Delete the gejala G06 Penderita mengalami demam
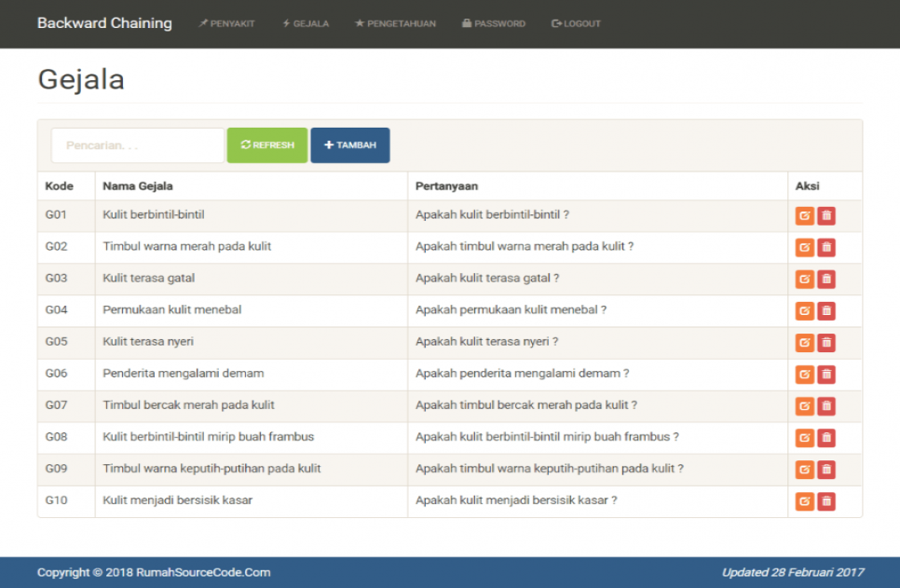The width and height of the screenshot is (900, 588). 826,374
